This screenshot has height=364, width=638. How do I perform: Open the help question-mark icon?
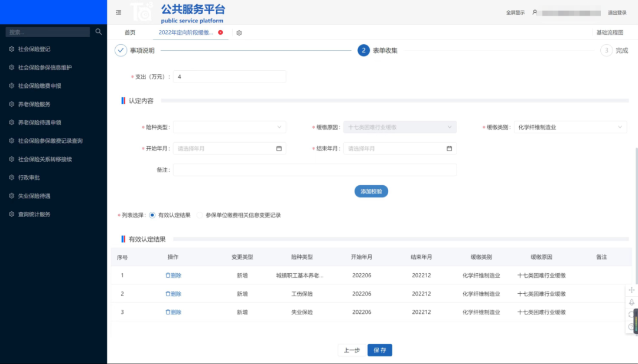click(x=631, y=326)
